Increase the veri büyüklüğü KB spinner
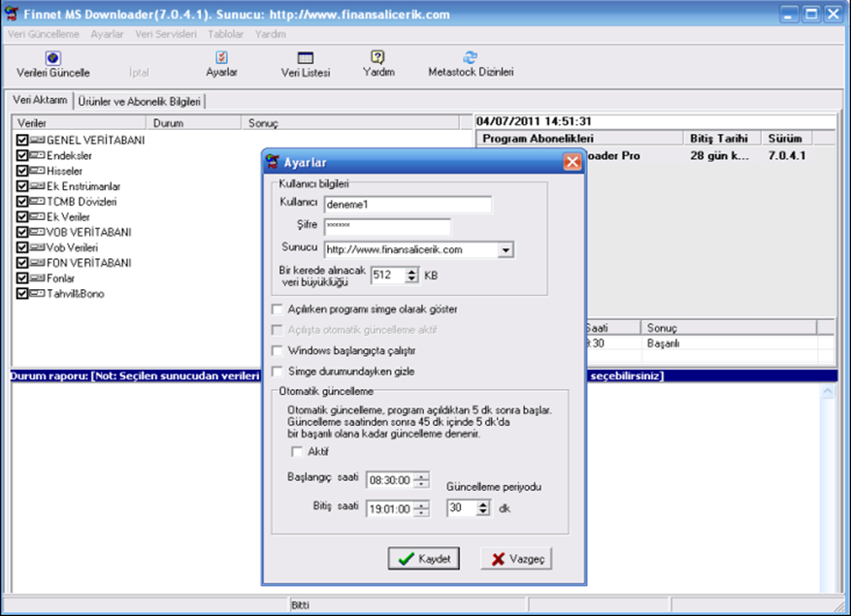Image resolution: width=851 pixels, height=616 pixels. [x=412, y=271]
